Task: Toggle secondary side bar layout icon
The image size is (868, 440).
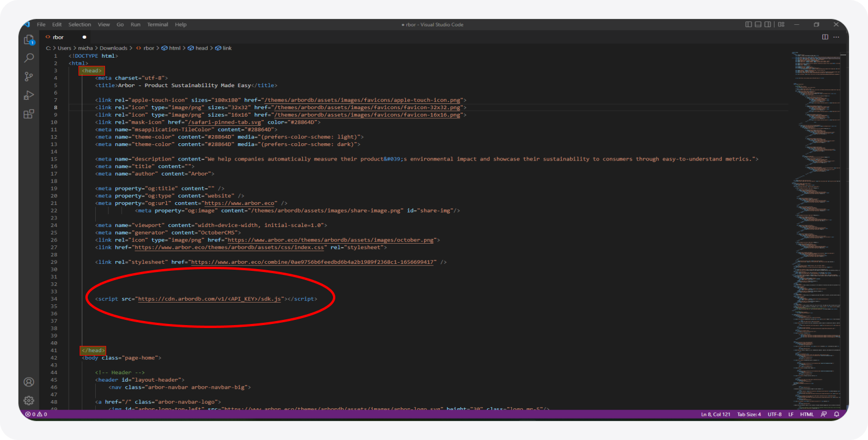Action: click(768, 24)
